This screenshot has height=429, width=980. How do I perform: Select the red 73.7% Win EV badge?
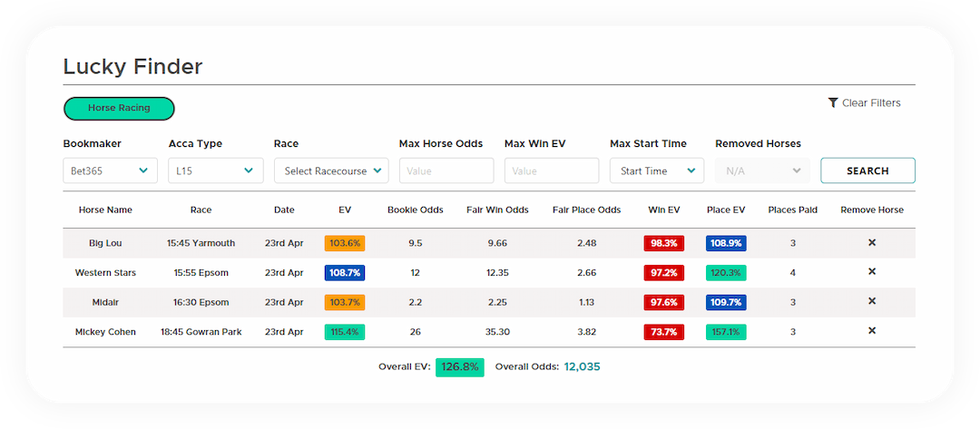click(x=664, y=332)
